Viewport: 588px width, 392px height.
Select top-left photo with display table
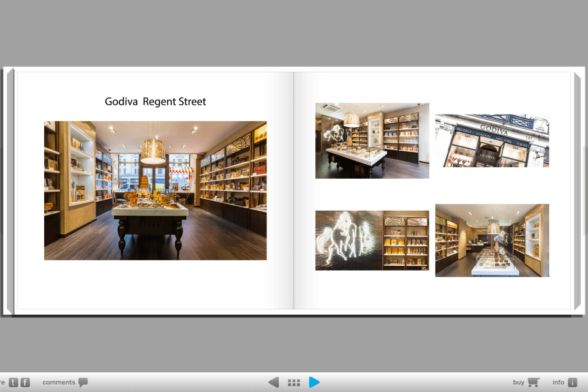[x=372, y=140]
